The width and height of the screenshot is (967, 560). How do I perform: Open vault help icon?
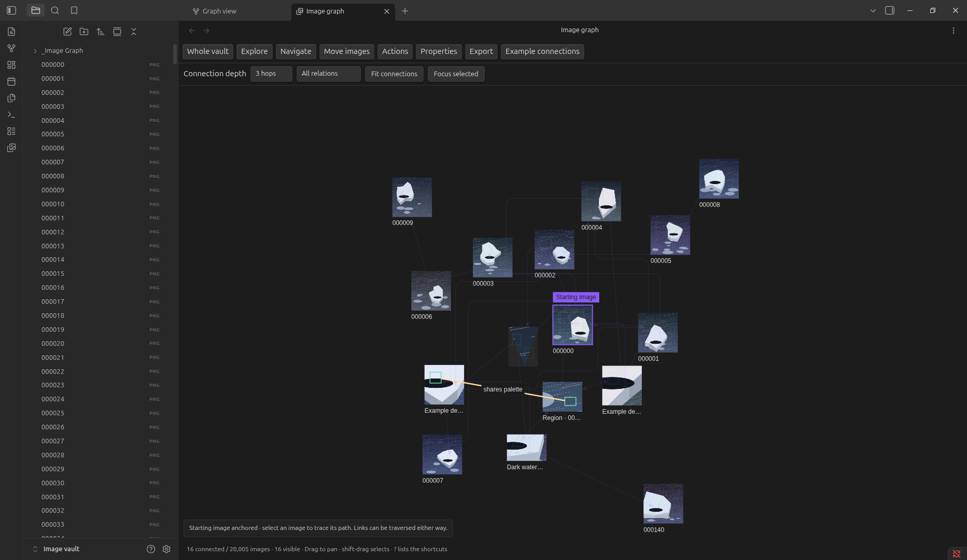[151, 549]
